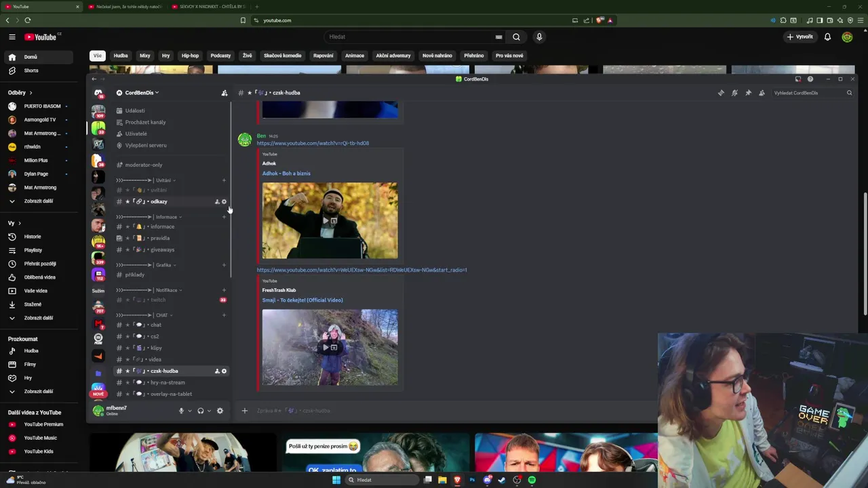This screenshot has width=868, height=488.
Task: Click the attachment plus button in message bar
Action: (x=245, y=411)
